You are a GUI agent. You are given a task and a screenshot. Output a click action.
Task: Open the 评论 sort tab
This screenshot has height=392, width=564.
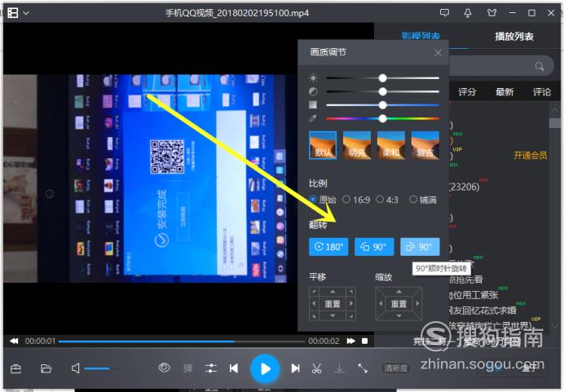pos(542,92)
